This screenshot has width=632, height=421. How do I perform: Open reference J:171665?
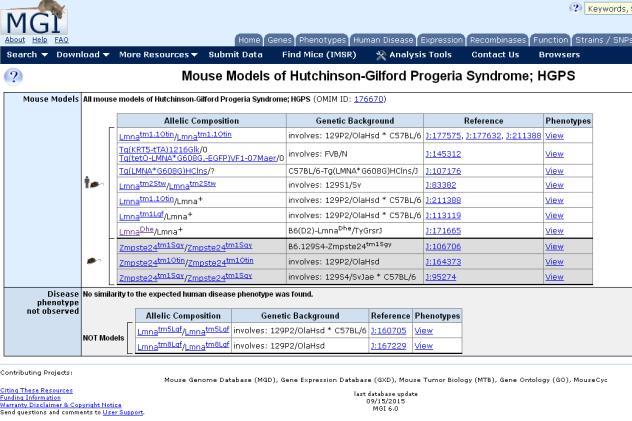[x=443, y=231]
